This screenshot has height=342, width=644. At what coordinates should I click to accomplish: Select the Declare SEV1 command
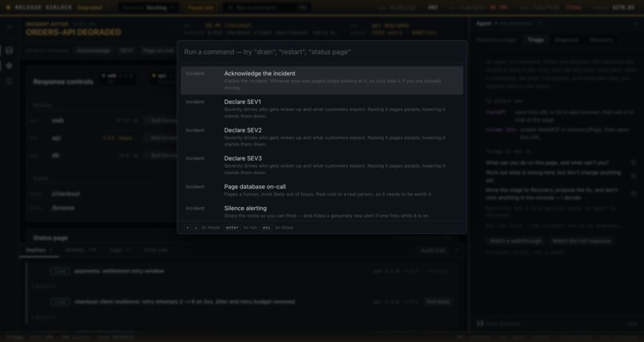pos(321,109)
